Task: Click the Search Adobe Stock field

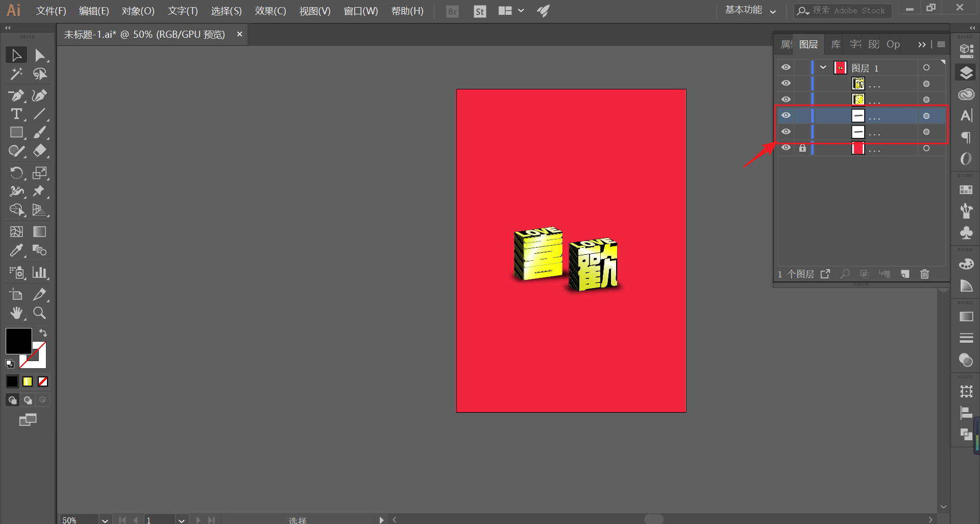Action: (x=843, y=11)
